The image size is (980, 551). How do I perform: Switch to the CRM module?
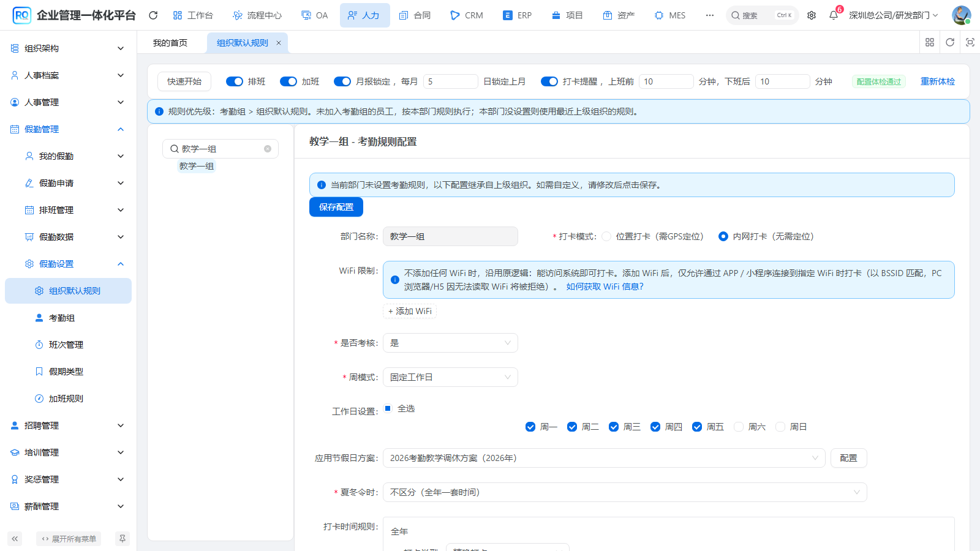pyautogui.click(x=467, y=15)
